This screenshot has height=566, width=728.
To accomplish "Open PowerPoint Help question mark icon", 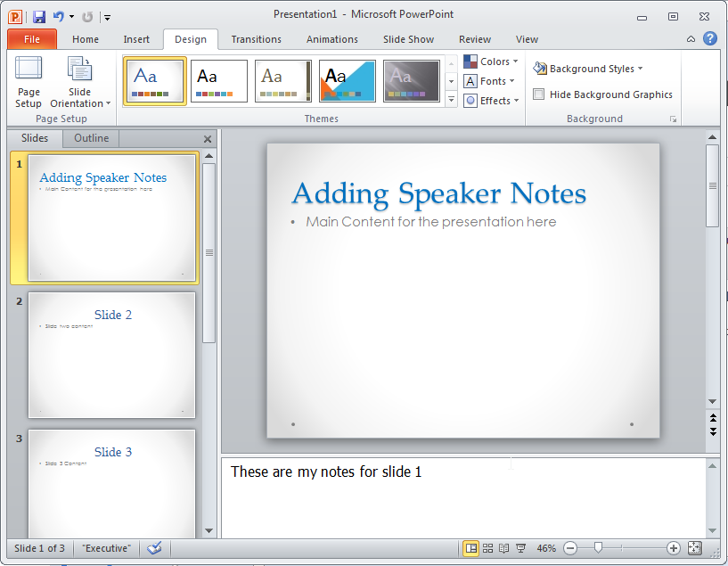I will coord(710,38).
